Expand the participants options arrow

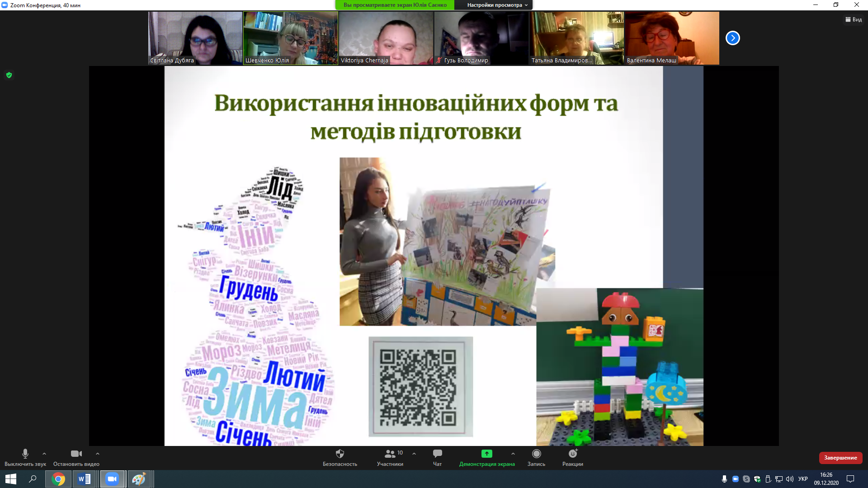pyautogui.click(x=414, y=454)
